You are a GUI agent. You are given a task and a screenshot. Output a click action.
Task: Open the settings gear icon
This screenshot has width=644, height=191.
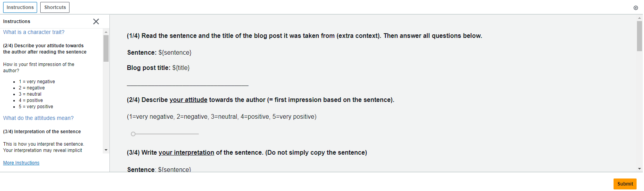[635, 8]
